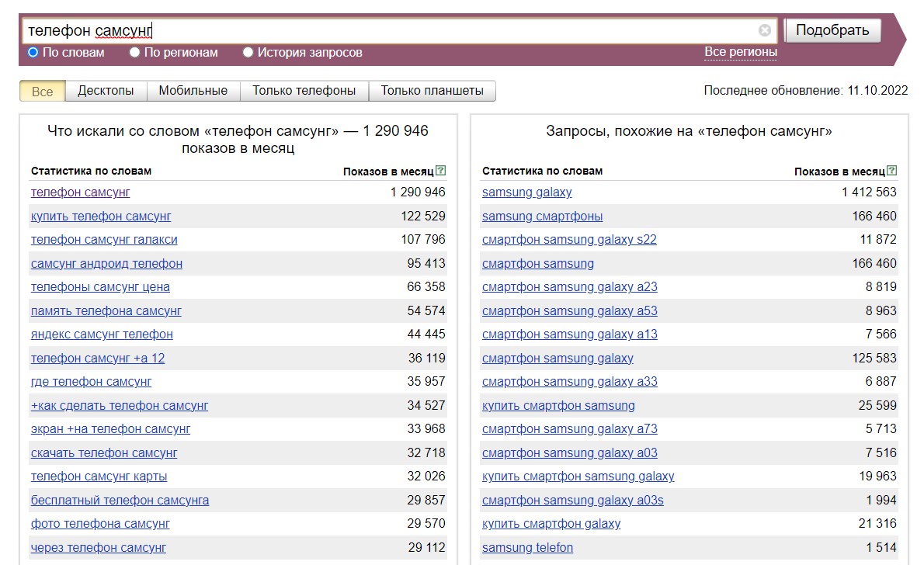The height and width of the screenshot is (565, 924).
Task: Click the 54 574 impressions value
Action: 426,310
